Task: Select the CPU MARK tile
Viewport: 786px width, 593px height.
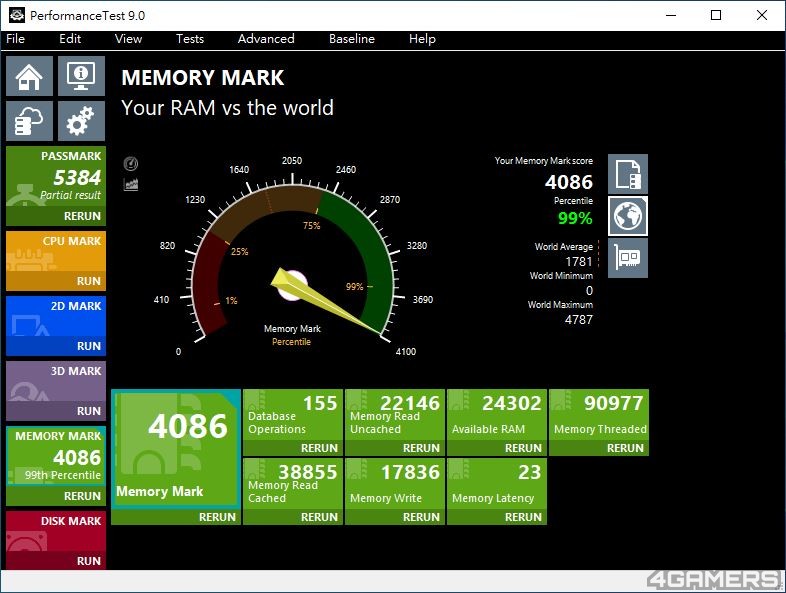Action: click(56, 252)
